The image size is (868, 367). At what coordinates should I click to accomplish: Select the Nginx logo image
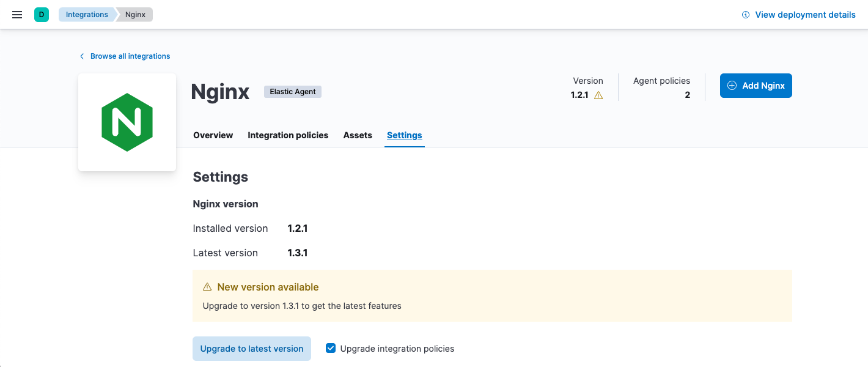pyautogui.click(x=127, y=122)
